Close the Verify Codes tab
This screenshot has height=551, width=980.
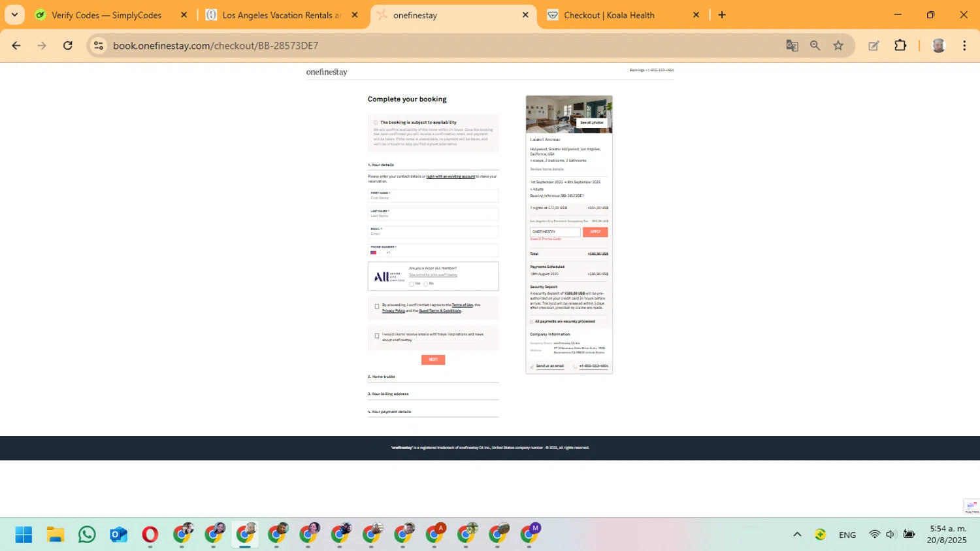[x=184, y=15]
